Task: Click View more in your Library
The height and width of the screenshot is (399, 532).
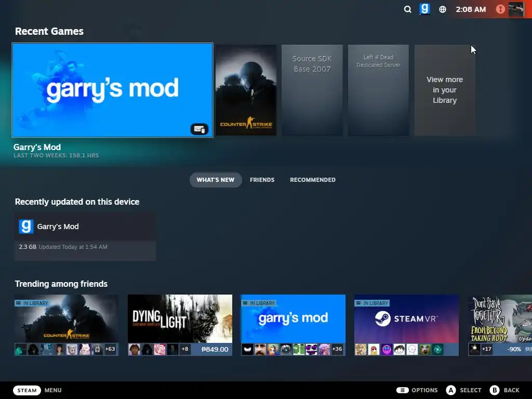Action: click(445, 90)
